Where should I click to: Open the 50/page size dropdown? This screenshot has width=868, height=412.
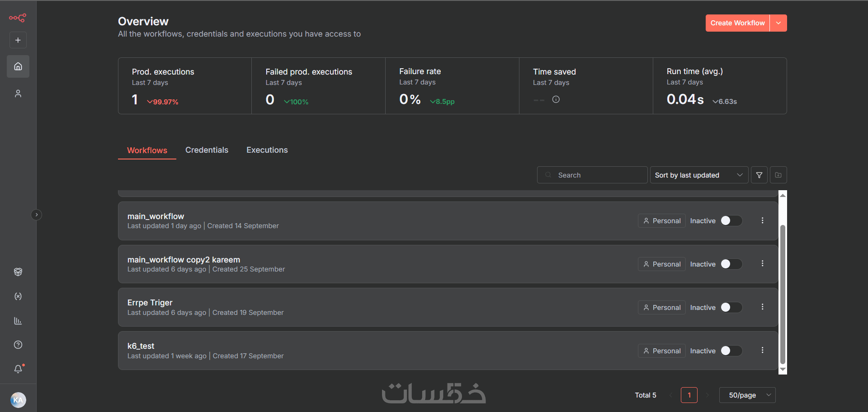747,395
